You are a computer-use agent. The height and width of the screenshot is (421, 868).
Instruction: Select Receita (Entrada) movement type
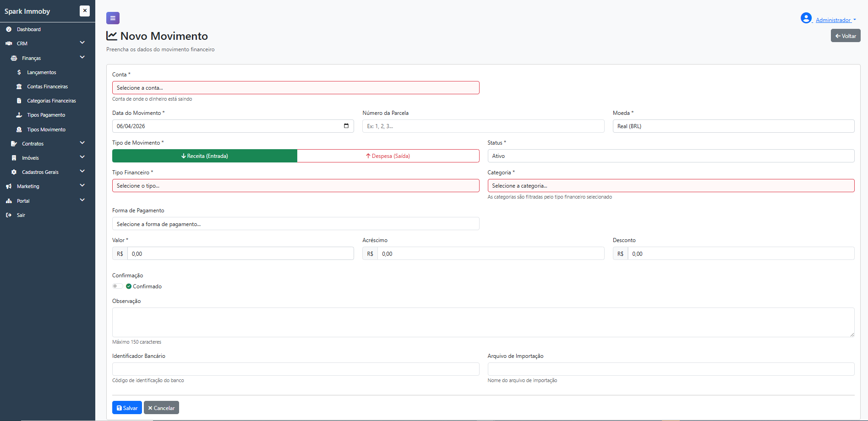coord(205,156)
